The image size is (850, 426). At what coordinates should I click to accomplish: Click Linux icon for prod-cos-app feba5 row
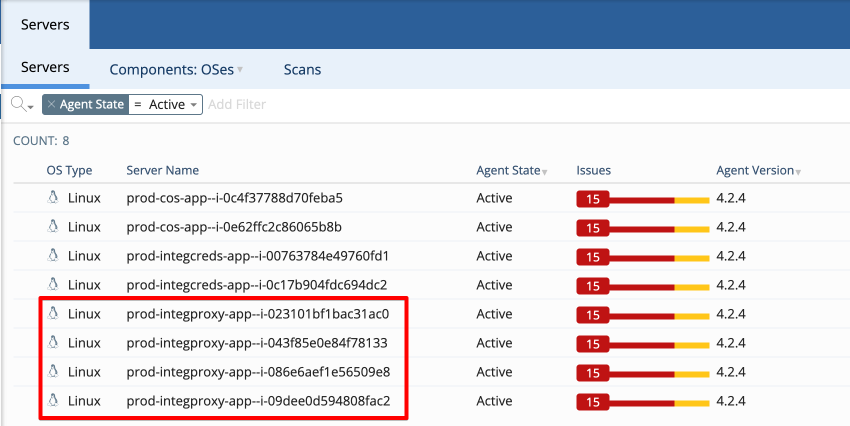coord(53,197)
